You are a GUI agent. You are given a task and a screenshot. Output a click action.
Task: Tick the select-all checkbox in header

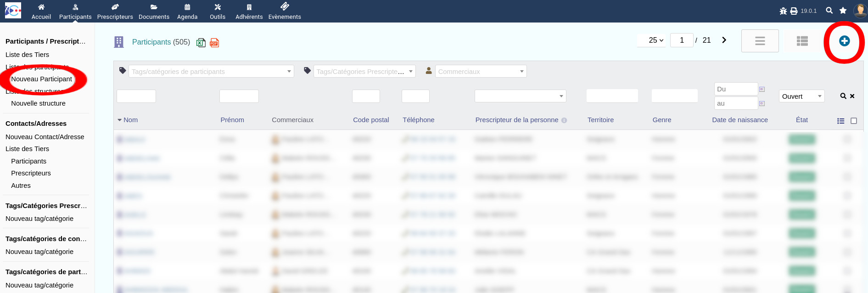pyautogui.click(x=854, y=121)
